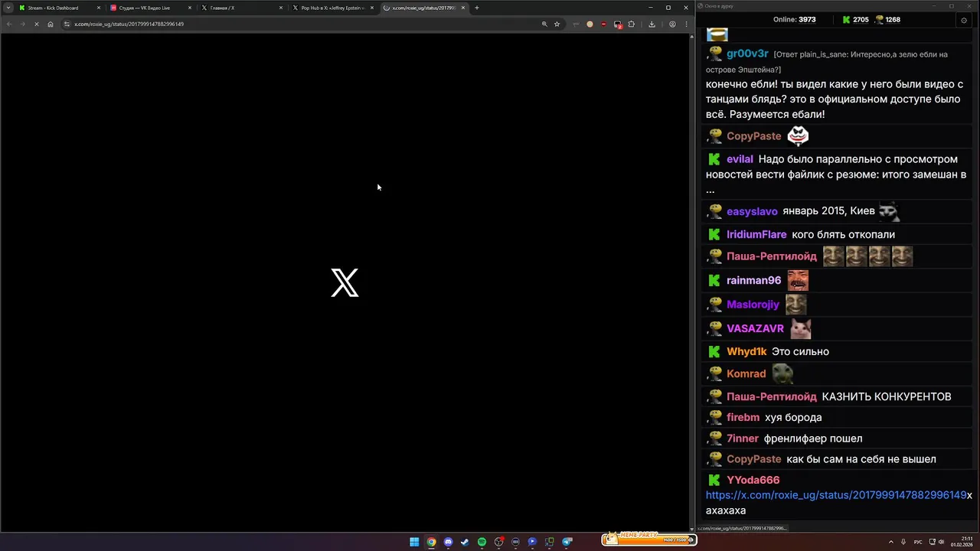This screenshot has height=551, width=980.
Task: Click the beige round extension icon
Action: tap(590, 24)
